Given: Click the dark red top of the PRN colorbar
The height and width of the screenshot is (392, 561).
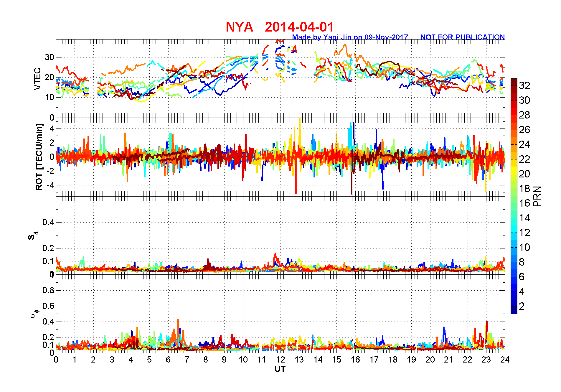Looking at the screenshot, I should pyautogui.click(x=514, y=82).
